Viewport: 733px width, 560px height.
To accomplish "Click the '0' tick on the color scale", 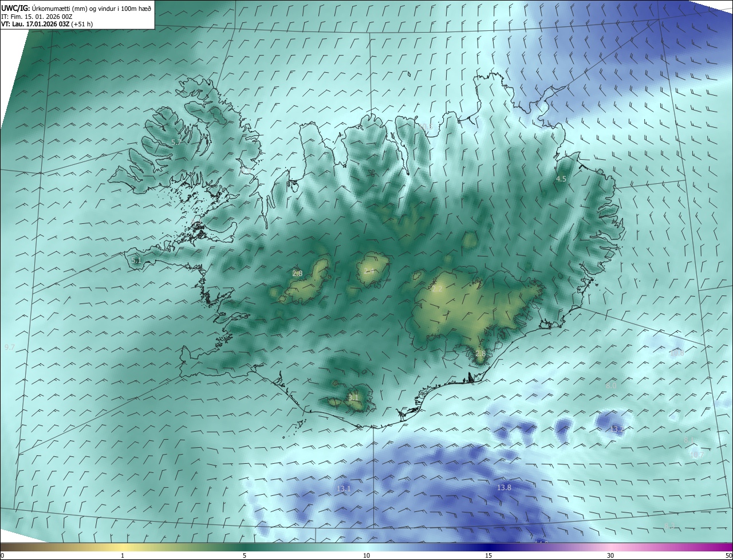I will 2,555.
